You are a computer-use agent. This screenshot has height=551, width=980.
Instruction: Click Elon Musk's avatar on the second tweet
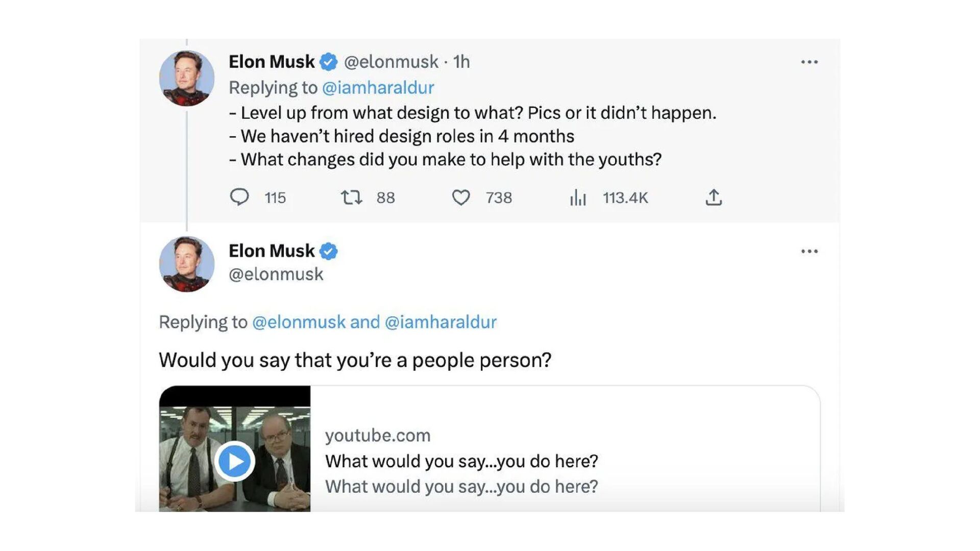187,264
